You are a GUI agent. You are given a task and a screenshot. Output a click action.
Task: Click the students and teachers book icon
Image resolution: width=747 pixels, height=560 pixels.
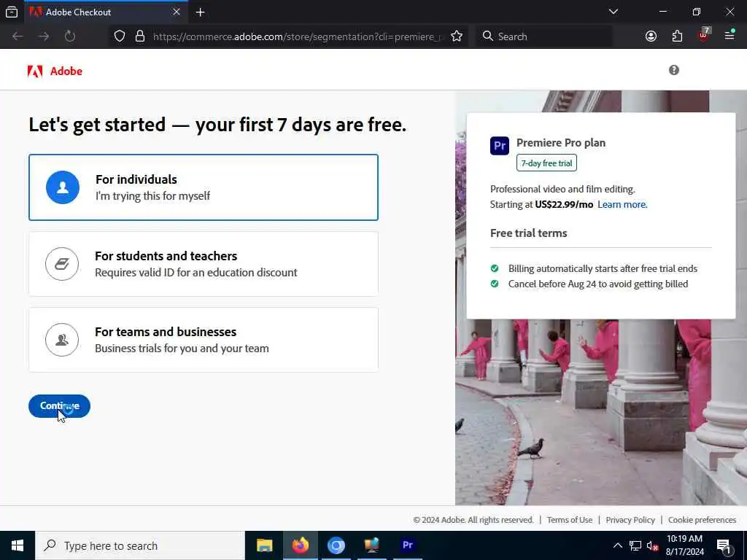pos(62,264)
